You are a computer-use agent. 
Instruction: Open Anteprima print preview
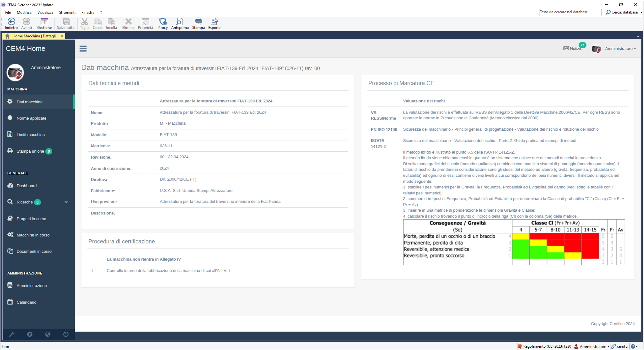[179, 21]
